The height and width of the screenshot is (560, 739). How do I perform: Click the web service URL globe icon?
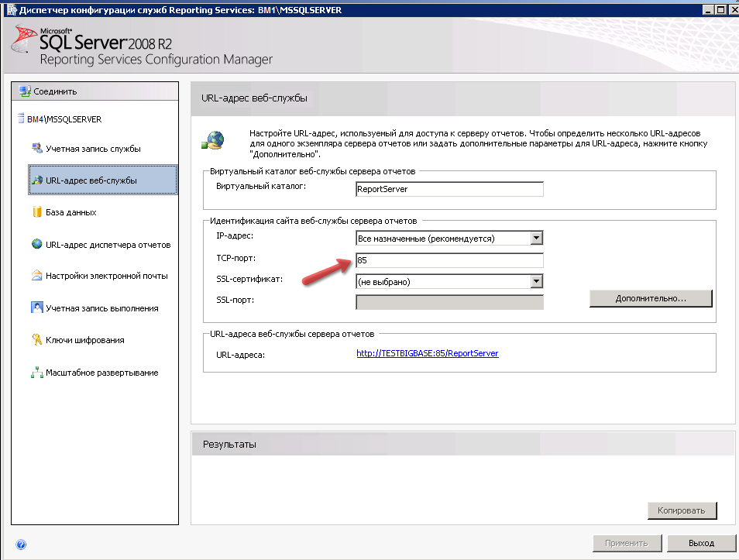[36, 180]
